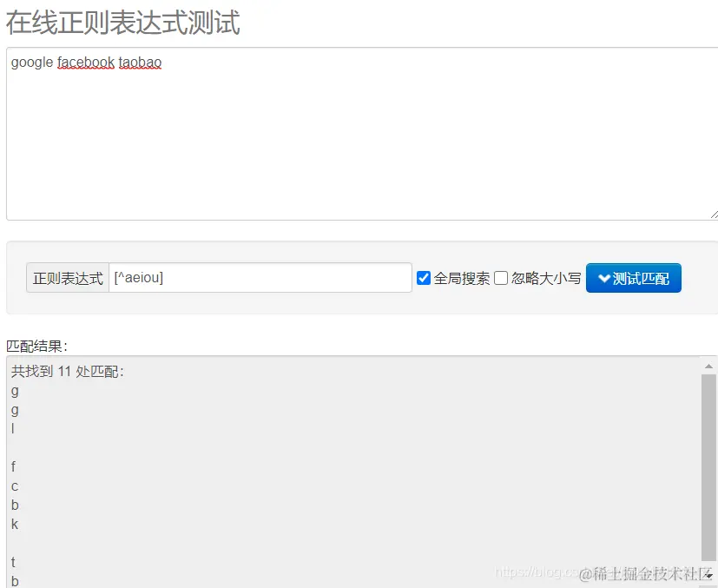Image resolution: width=718 pixels, height=588 pixels.
Task: Click the results vertical scrollbar thumb
Action: click(708, 467)
